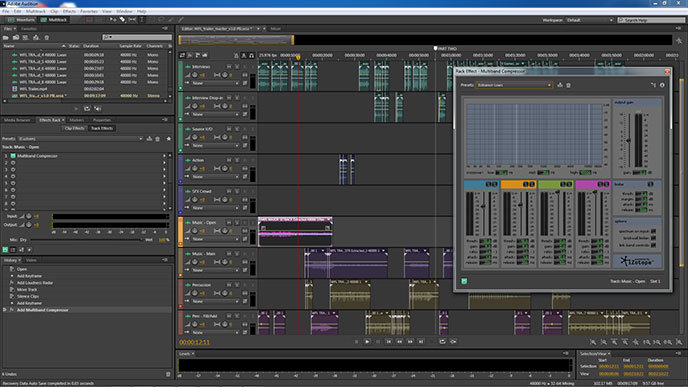This screenshot has height=387, width=688.
Task: Toggle the main Effects Rack power button
Action: pos(5,250)
